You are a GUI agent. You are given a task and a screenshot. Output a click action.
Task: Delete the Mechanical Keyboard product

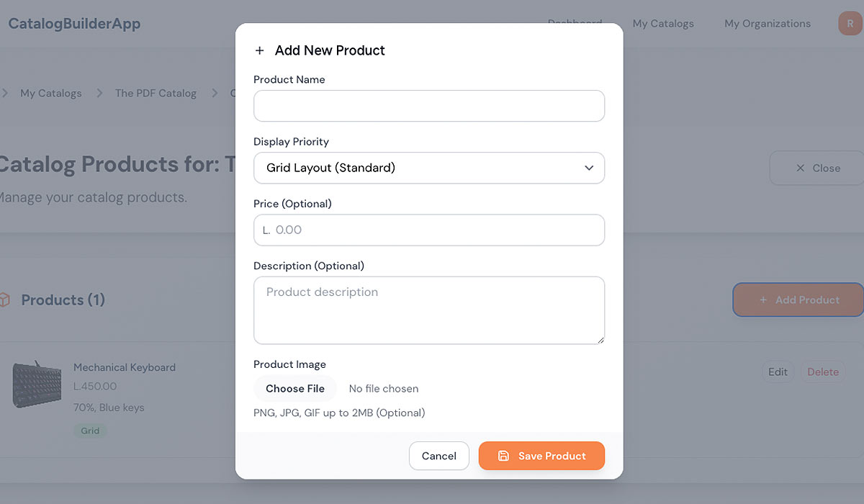[823, 372]
